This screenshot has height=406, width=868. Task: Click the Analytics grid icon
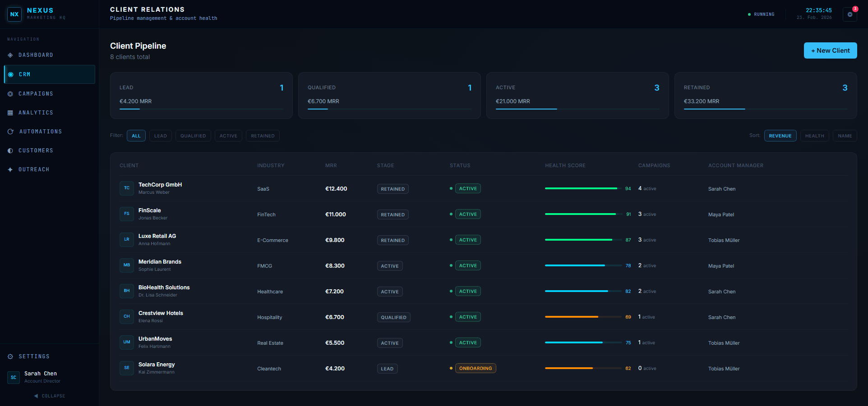pyautogui.click(x=10, y=112)
